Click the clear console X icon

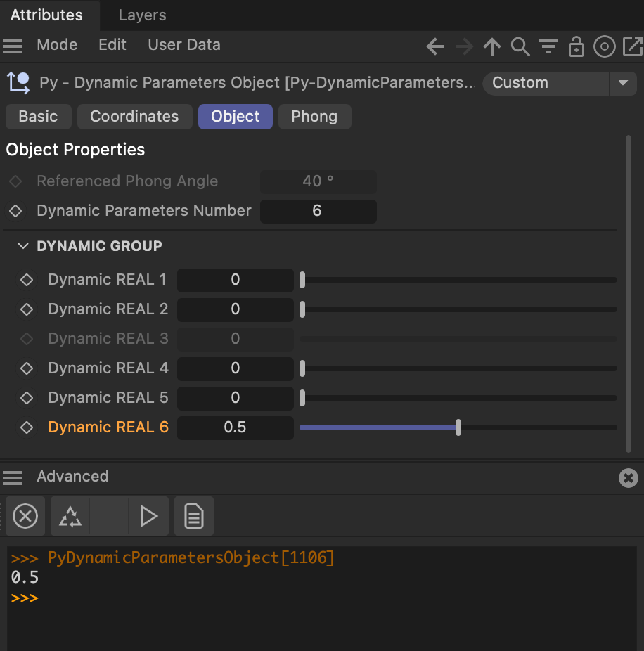[25, 517]
